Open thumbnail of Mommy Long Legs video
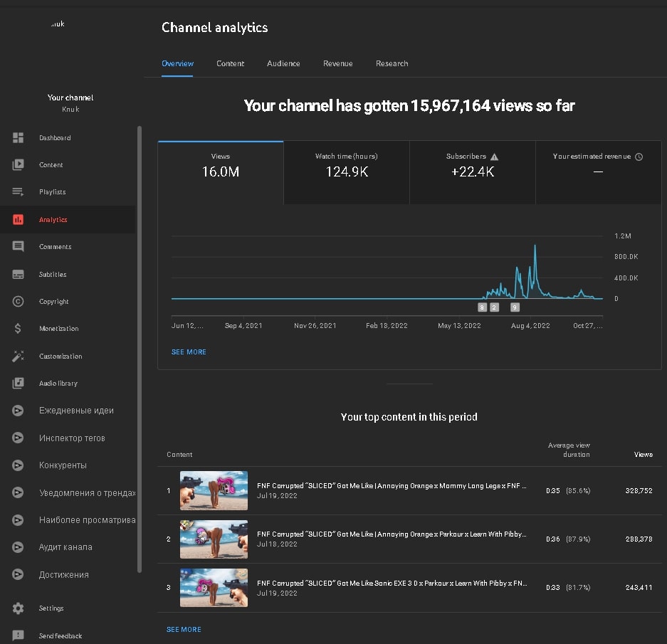The image size is (667, 644). pyautogui.click(x=214, y=490)
